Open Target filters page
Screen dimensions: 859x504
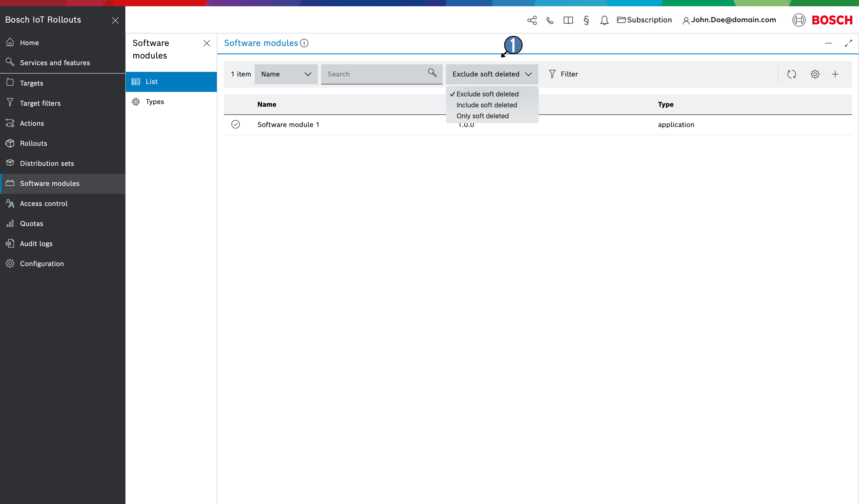tap(63, 103)
